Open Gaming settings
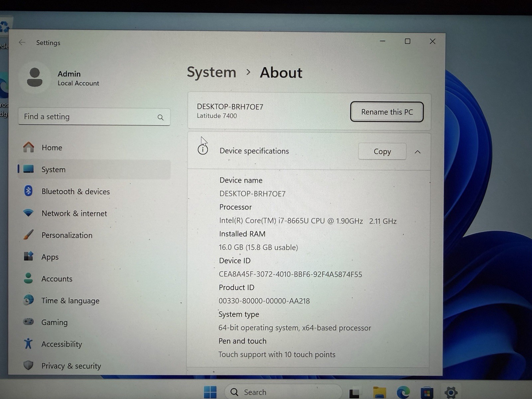Image resolution: width=532 pixels, height=399 pixels. coord(94,322)
